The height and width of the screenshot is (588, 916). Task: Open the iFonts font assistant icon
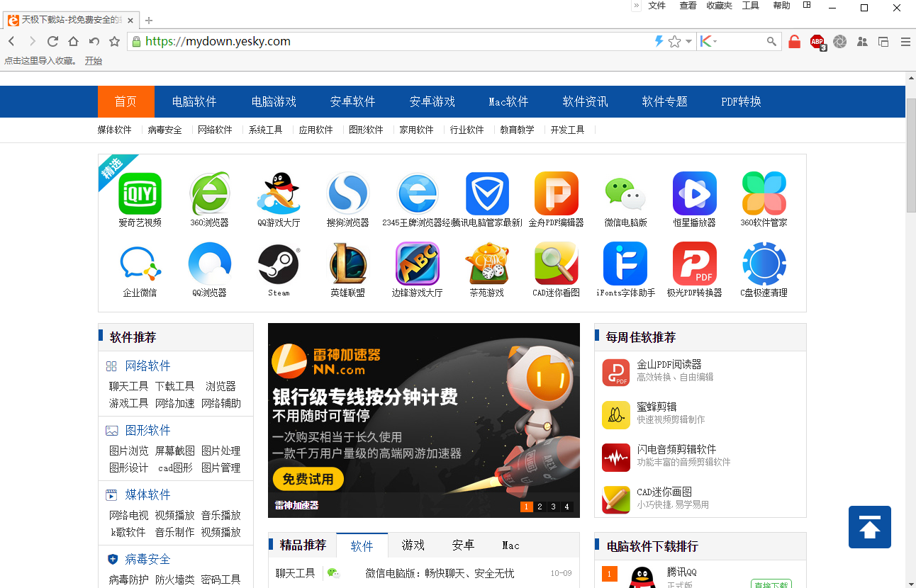626,264
